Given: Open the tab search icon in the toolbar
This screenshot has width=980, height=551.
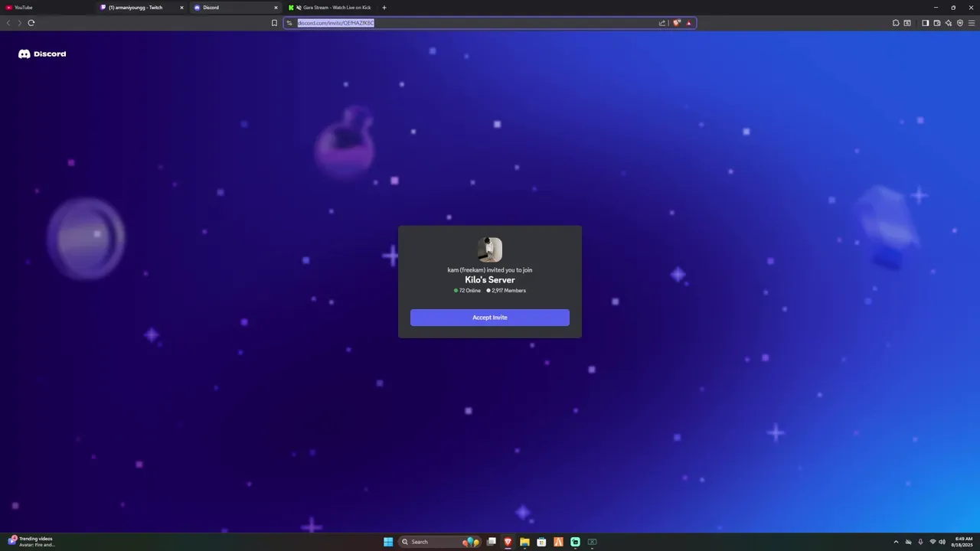Looking at the screenshot, I should [x=907, y=23].
